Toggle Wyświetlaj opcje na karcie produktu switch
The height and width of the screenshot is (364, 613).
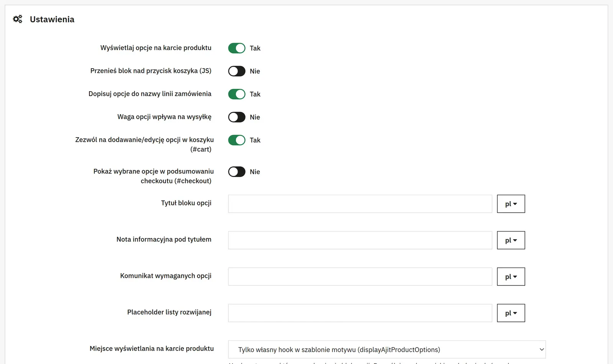click(x=237, y=48)
